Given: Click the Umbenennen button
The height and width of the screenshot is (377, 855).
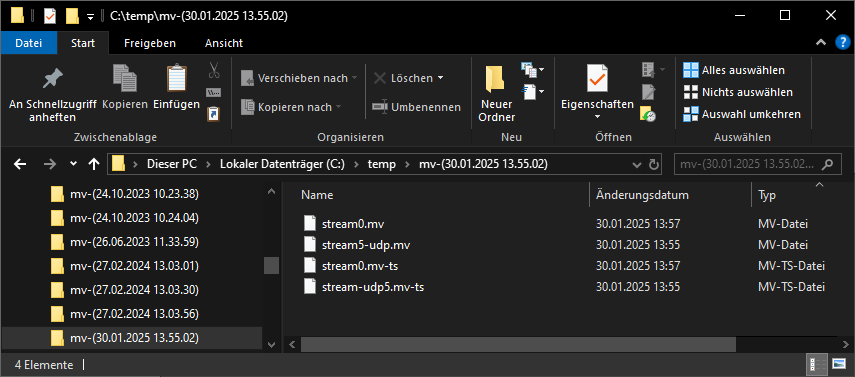Looking at the screenshot, I should click(417, 107).
